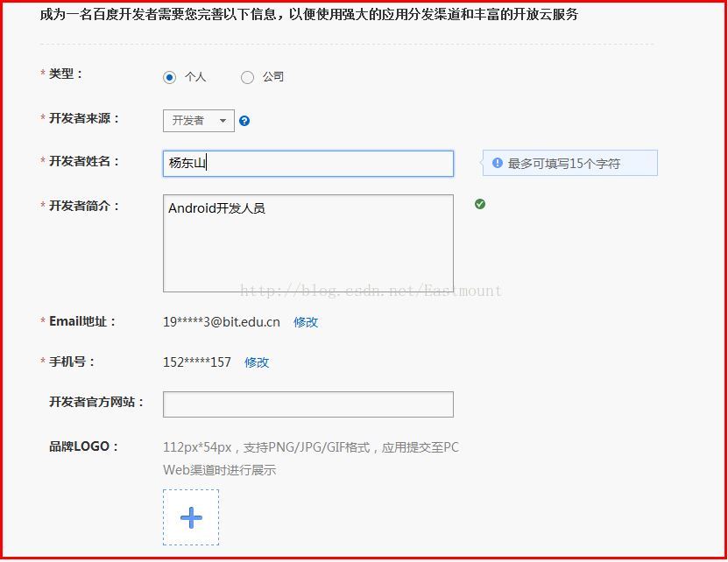
Task: Click the green checkmark validation icon
Action: 480,204
